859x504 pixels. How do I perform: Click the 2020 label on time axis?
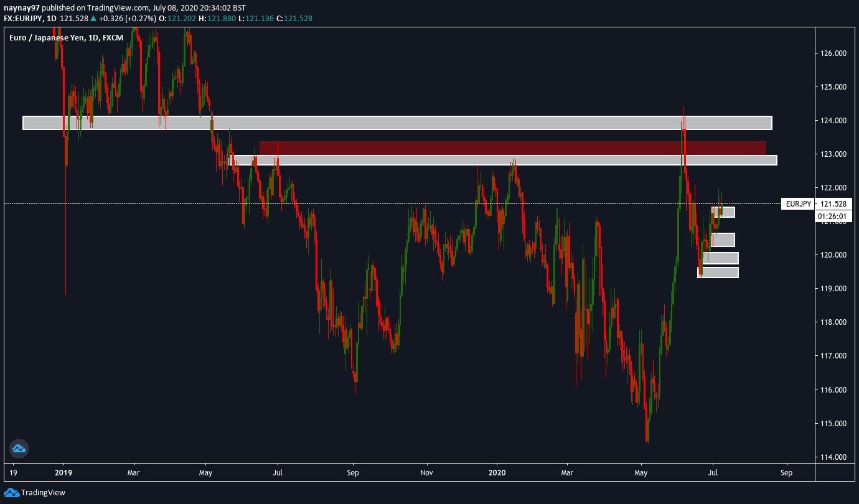[497, 472]
